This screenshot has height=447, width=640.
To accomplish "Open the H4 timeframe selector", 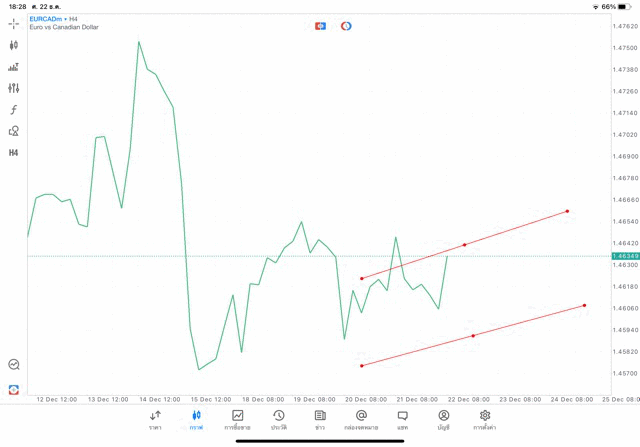I will click(14, 153).
